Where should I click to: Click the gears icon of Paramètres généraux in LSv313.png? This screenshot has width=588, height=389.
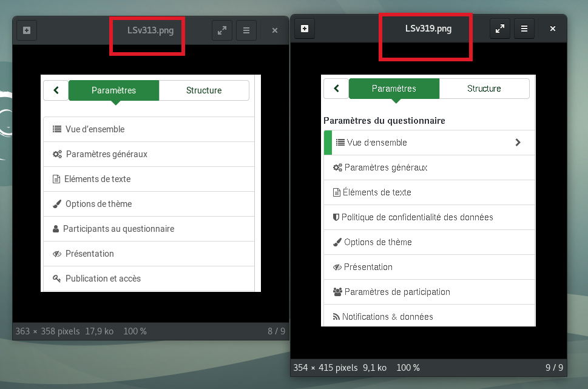tap(57, 154)
